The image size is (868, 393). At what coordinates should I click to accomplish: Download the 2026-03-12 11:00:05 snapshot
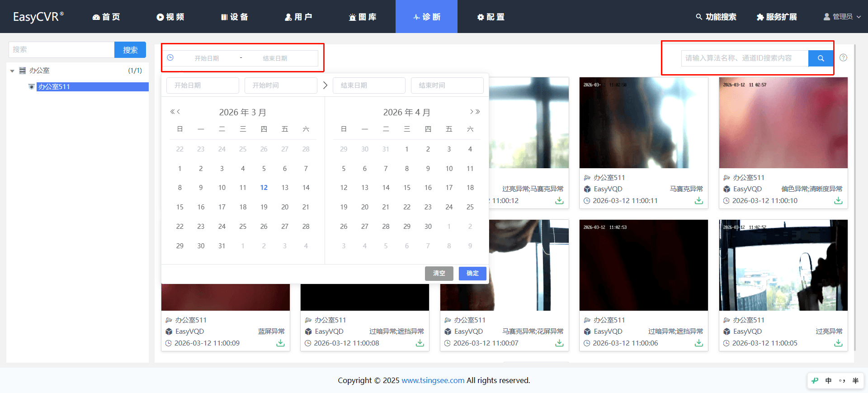pyautogui.click(x=838, y=343)
